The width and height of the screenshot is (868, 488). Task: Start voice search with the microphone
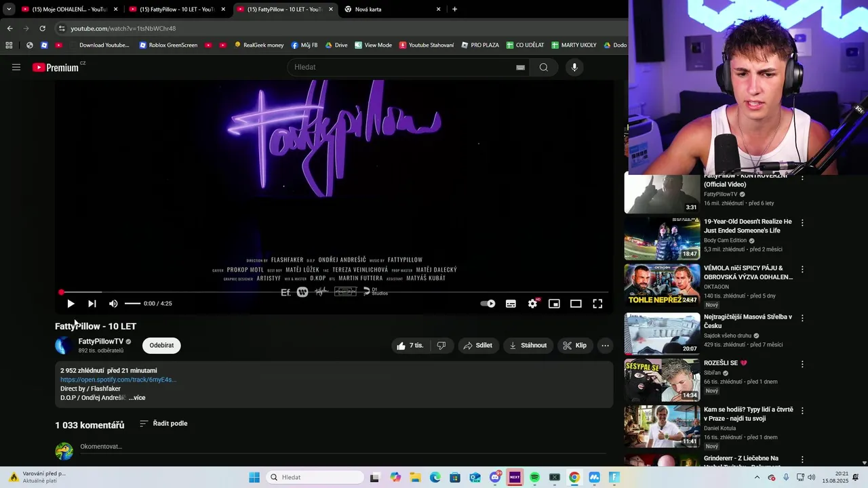pyautogui.click(x=574, y=67)
